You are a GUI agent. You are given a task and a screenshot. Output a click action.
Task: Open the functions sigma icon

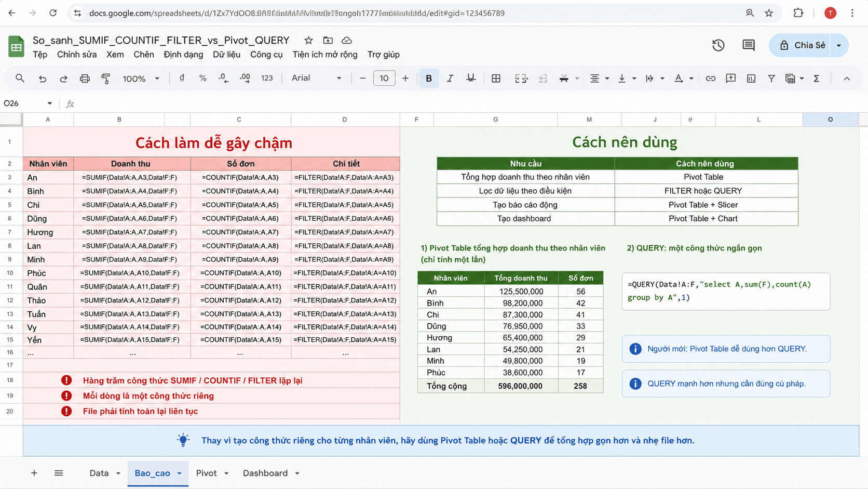click(816, 78)
